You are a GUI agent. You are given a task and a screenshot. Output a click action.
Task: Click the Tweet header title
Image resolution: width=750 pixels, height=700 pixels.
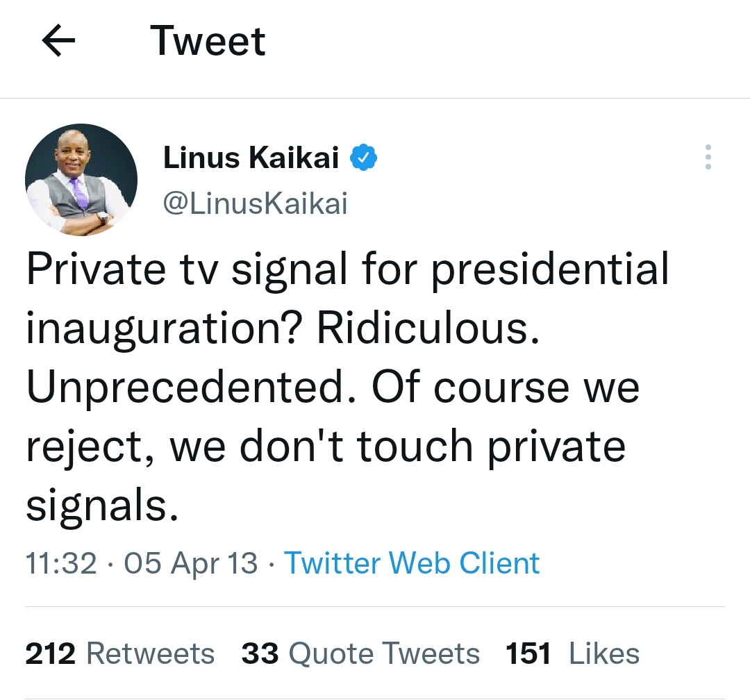pyautogui.click(x=208, y=41)
